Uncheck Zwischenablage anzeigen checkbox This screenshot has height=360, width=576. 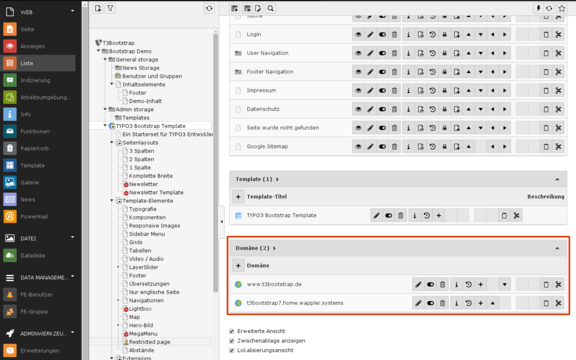pyautogui.click(x=231, y=341)
